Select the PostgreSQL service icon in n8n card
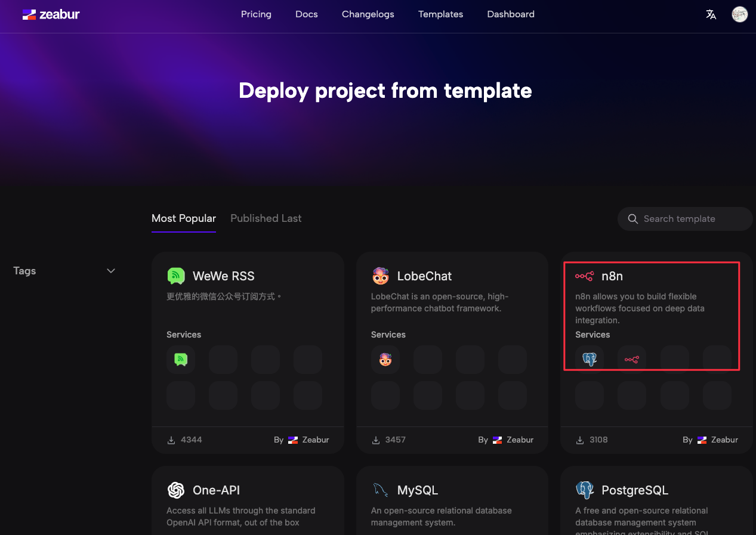 [590, 360]
